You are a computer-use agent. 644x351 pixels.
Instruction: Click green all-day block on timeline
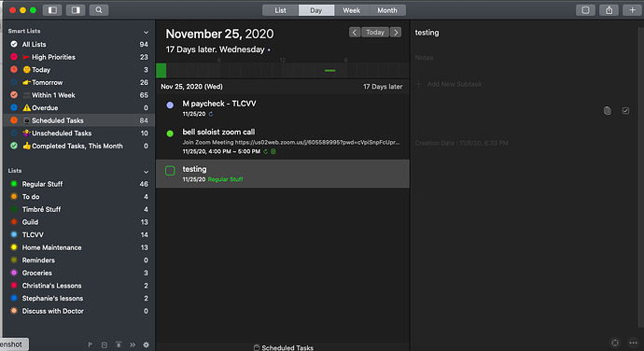coord(161,70)
